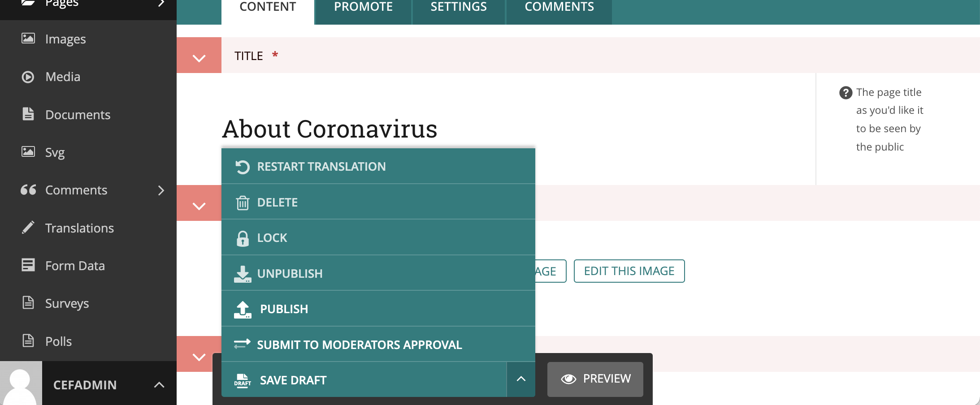980x405 pixels.
Task: Click the Comments quote-mark icon
Action: click(28, 190)
